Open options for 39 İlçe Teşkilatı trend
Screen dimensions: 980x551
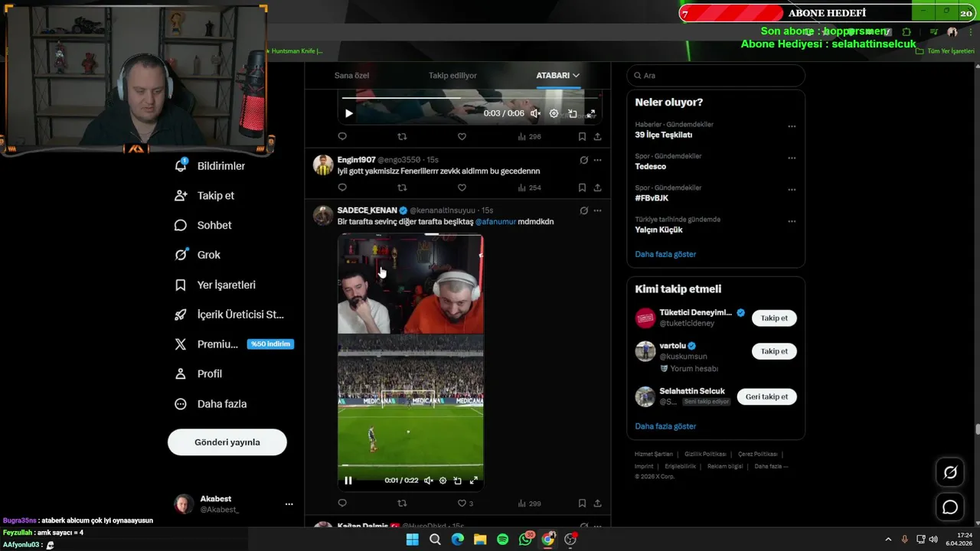792,126
